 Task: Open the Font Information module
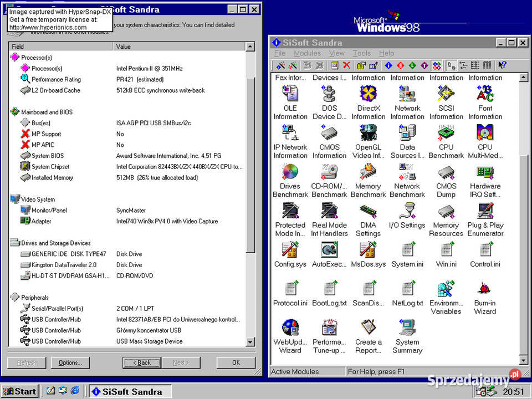tap(485, 103)
